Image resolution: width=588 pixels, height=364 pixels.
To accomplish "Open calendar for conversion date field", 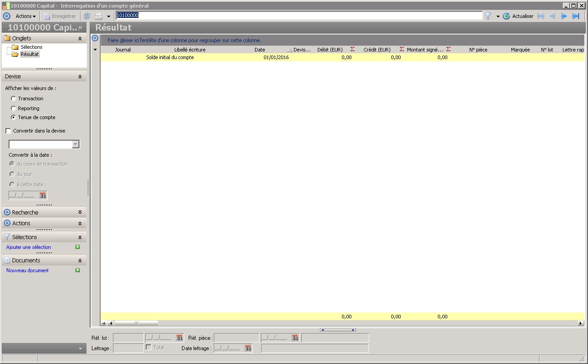I will (x=43, y=195).
